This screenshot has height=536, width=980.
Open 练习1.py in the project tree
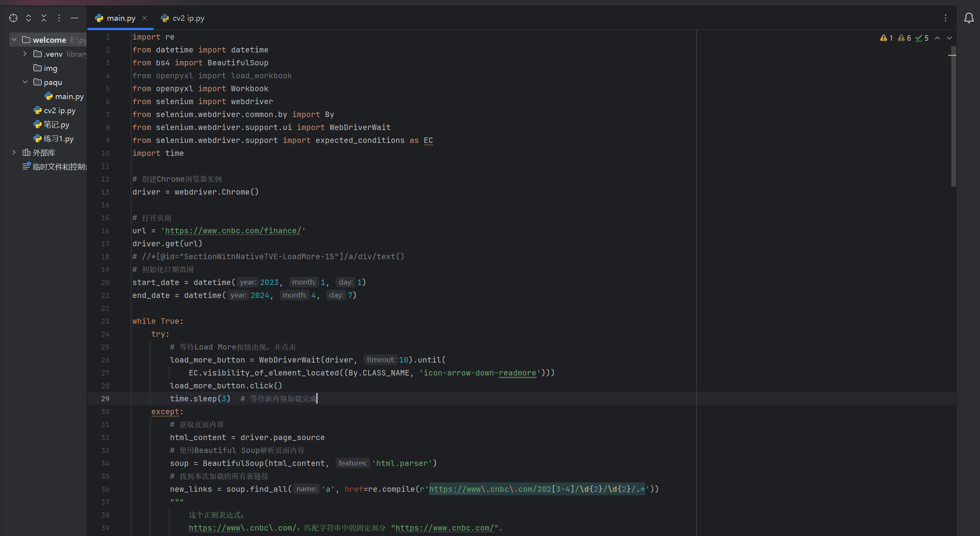58,139
